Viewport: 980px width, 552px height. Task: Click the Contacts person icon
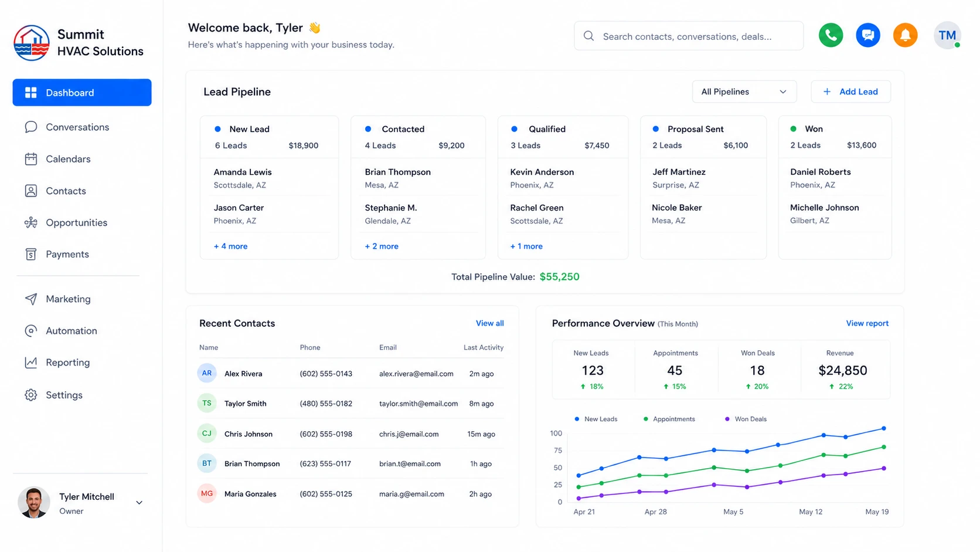[31, 191]
